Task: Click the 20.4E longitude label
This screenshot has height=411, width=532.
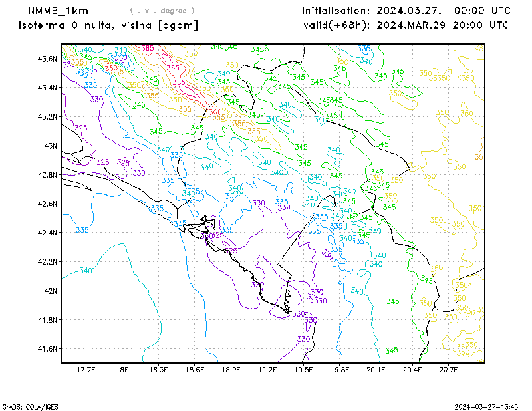Action: pyautogui.click(x=412, y=370)
